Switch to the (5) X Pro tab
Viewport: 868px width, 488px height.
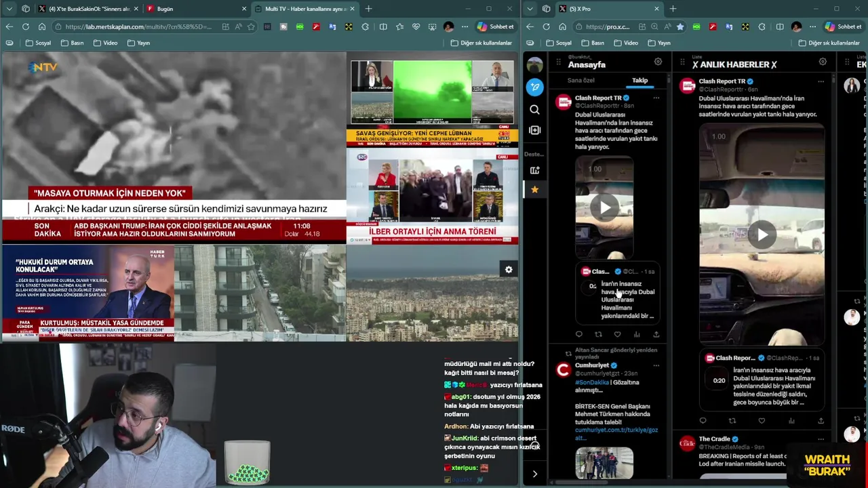pos(608,9)
